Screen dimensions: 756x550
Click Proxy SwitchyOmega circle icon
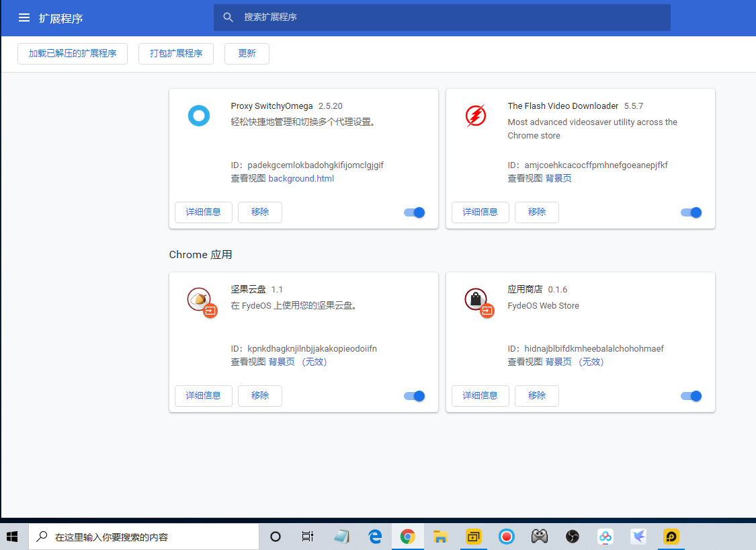[x=199, y=116]
